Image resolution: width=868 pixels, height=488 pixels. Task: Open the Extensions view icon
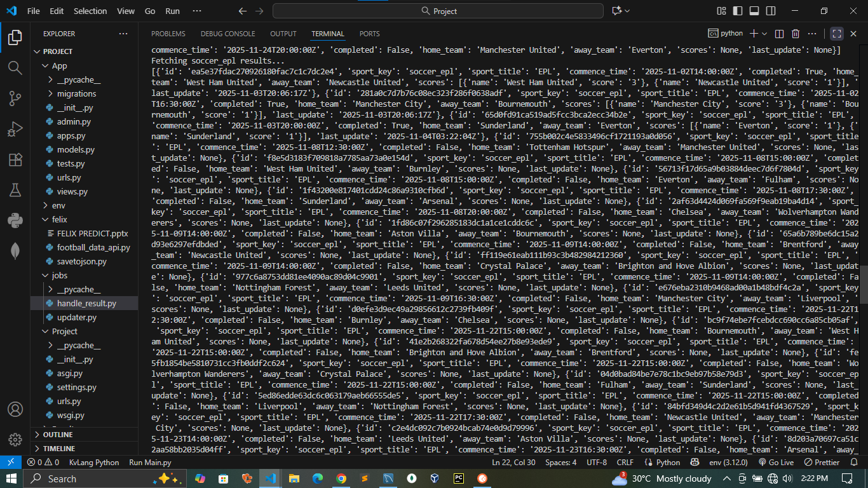tap(15, 159)
